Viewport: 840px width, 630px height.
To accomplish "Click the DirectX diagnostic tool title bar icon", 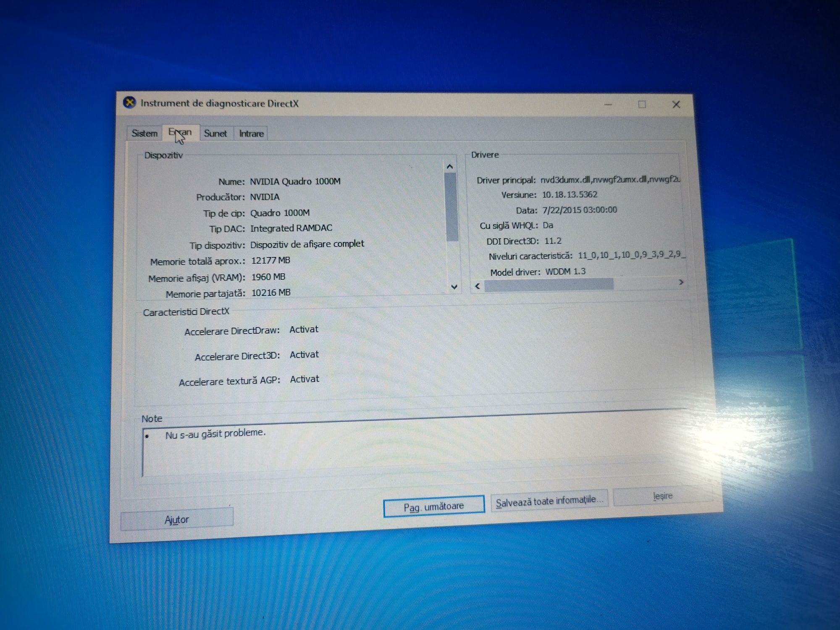I will point(130,102).
